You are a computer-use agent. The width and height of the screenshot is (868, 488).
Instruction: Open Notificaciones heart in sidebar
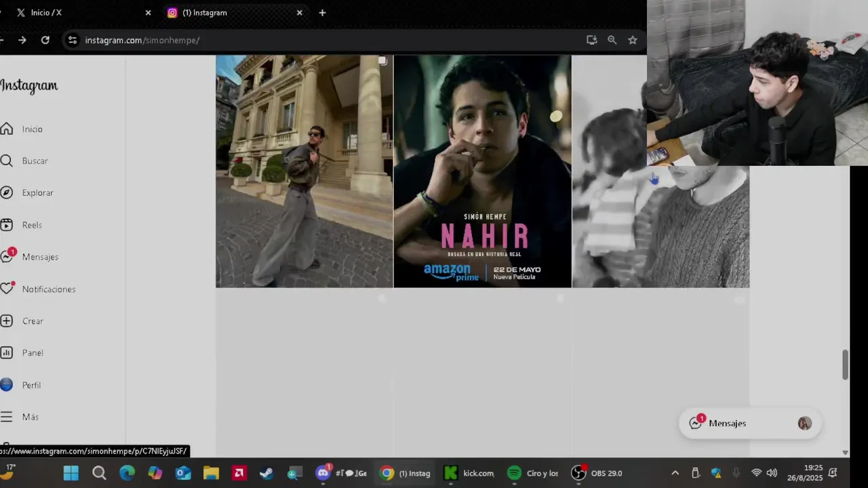(38, 289)
